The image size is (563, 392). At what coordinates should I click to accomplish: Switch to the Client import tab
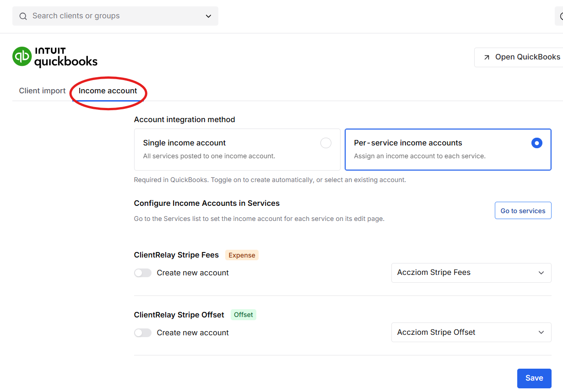[x=42, y=91]
